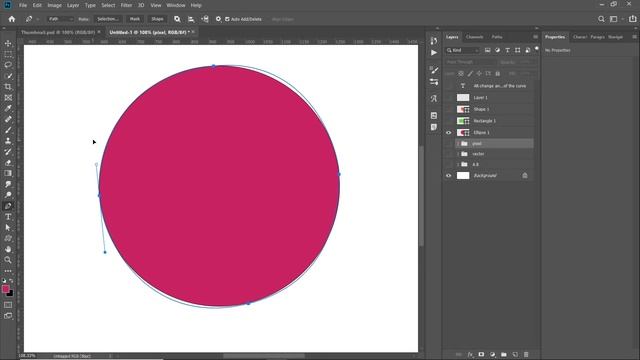Select the Move tool

tap(8, 43)
